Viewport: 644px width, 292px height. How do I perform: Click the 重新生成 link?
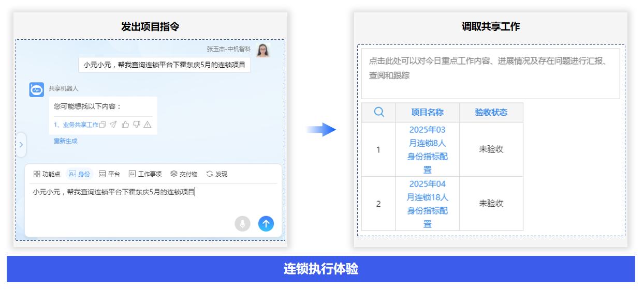[66, 141]
